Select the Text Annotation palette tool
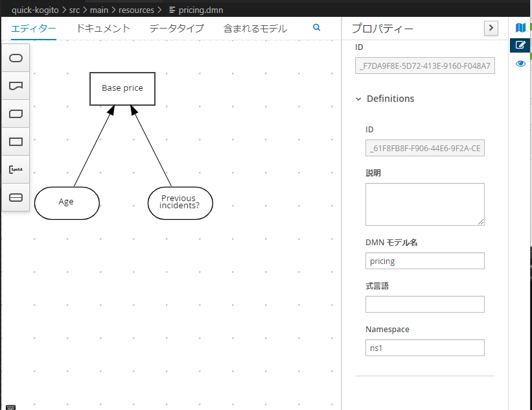532x410 pixels. point(16,169)
